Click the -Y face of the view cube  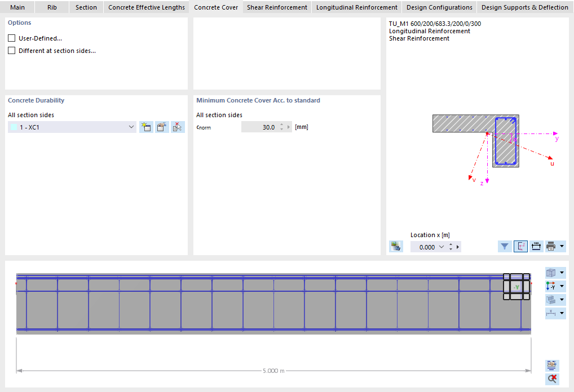(x=516, y=287)
